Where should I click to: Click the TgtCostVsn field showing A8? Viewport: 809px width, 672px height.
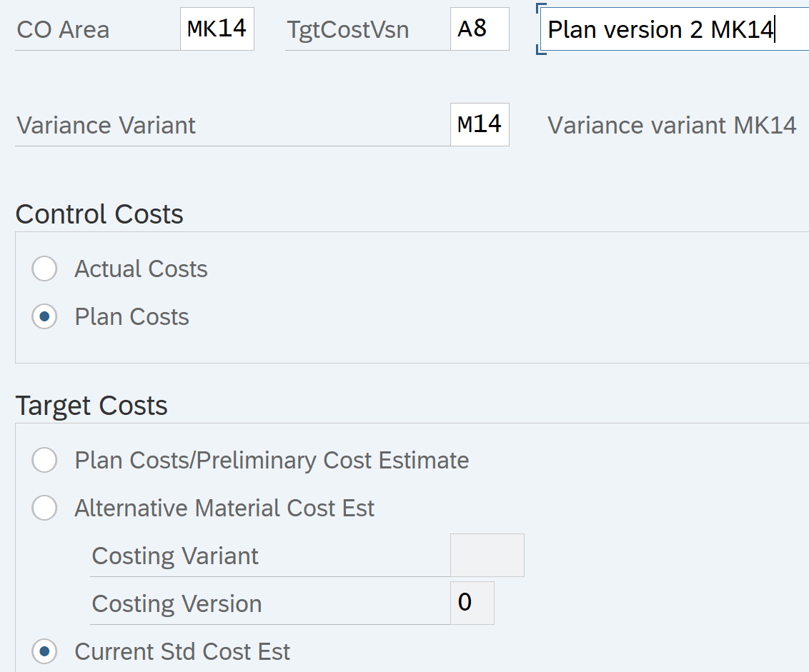(x=479, y=29)
